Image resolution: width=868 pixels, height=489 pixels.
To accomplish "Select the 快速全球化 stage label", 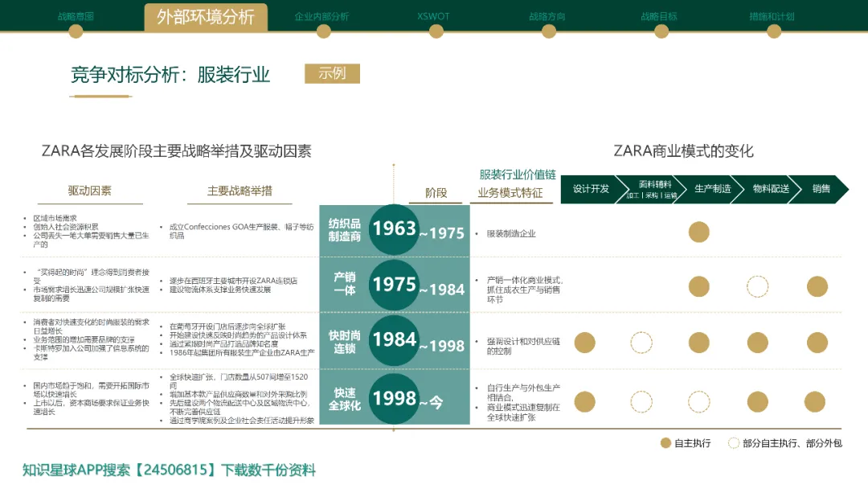I will coord(344,399).
